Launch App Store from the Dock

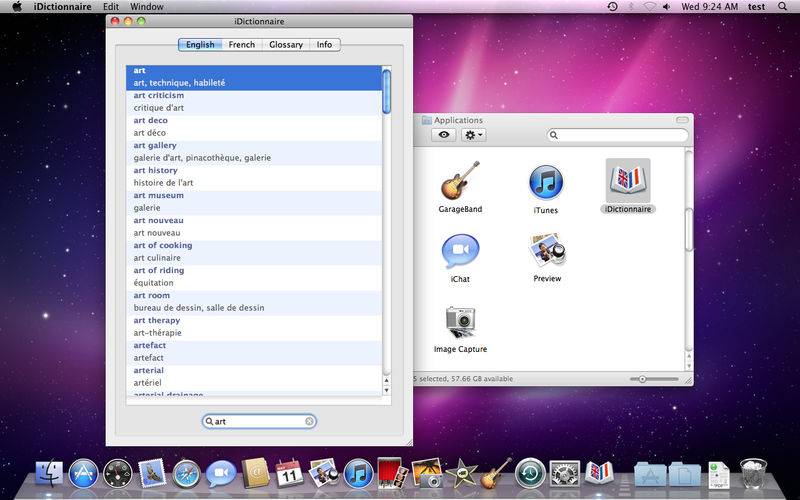point(83,473)
